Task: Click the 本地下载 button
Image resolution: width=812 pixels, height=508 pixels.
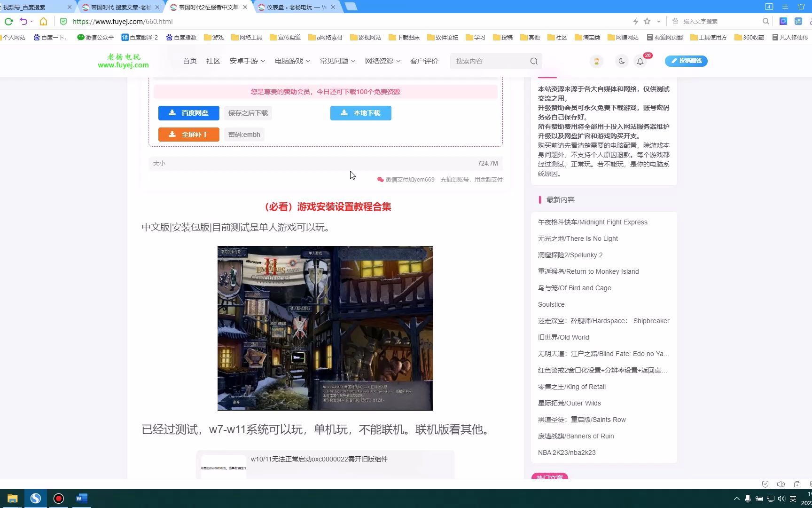Action: pos(361,113)
